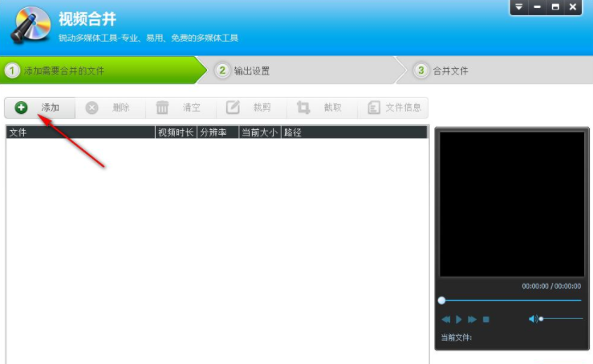Click the stop playback button
This screenshot has height=364, width=593.
click(x=486, y=319)
